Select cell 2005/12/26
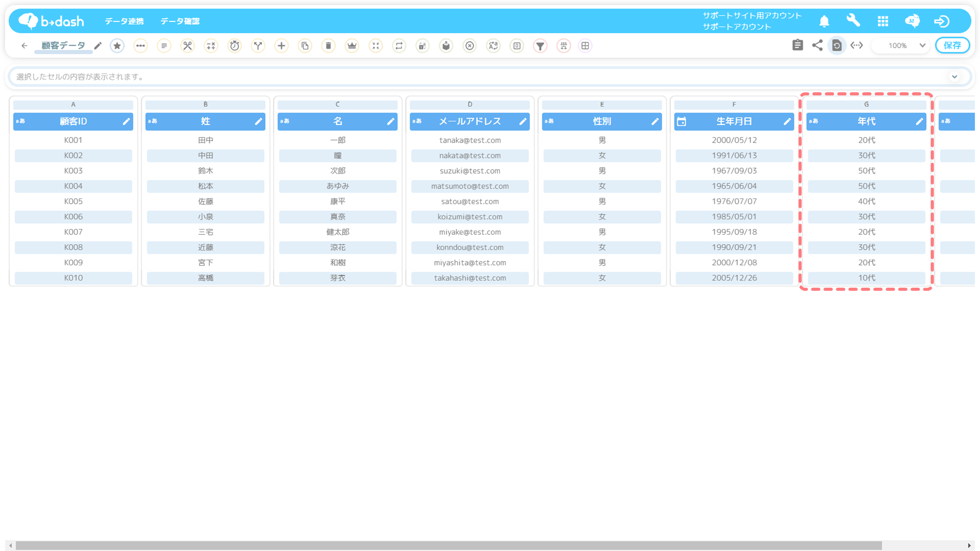 pyautogui.click(x=734, y=278)
